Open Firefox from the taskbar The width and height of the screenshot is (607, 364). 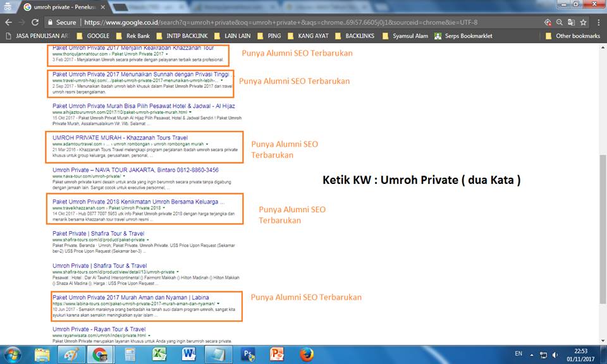307,355
